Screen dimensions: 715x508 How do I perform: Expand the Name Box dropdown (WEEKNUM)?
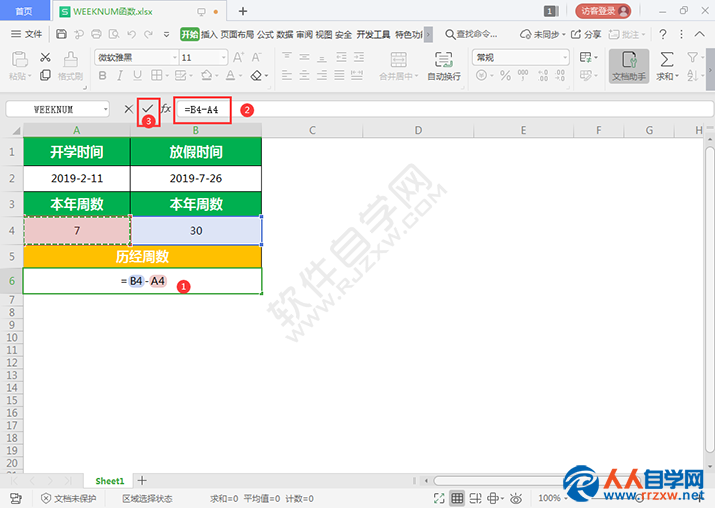[105, 109]
